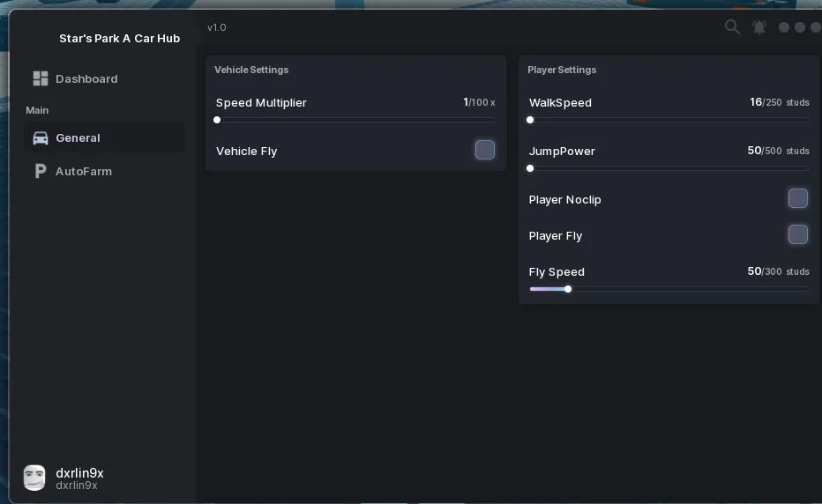
Task: Enable the Player Fly toggle
Action: coord(798,234)
